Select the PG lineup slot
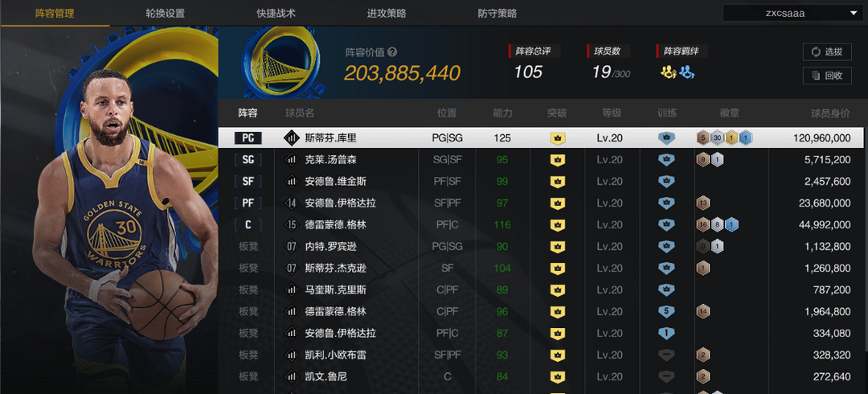 pos(248,138)
